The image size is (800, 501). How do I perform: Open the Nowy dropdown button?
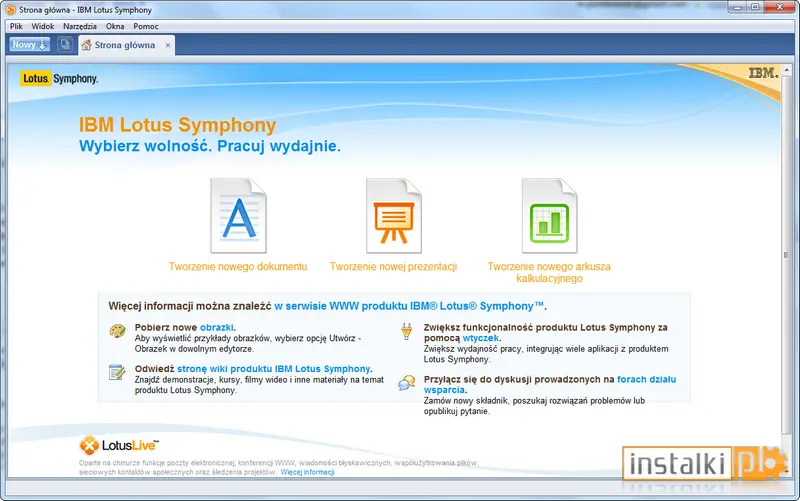30,44
